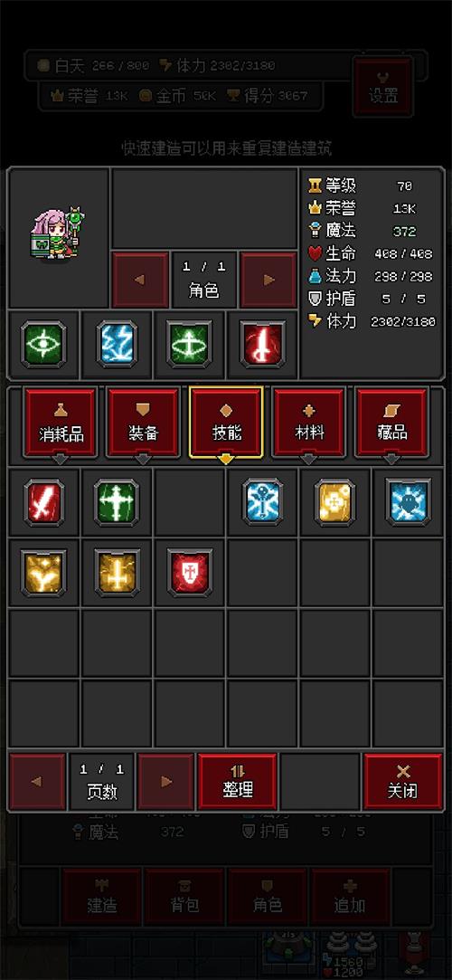This screenshot has height=980, width=452.
Task: Click the 关闭 close button
Action: pos(403,782)
